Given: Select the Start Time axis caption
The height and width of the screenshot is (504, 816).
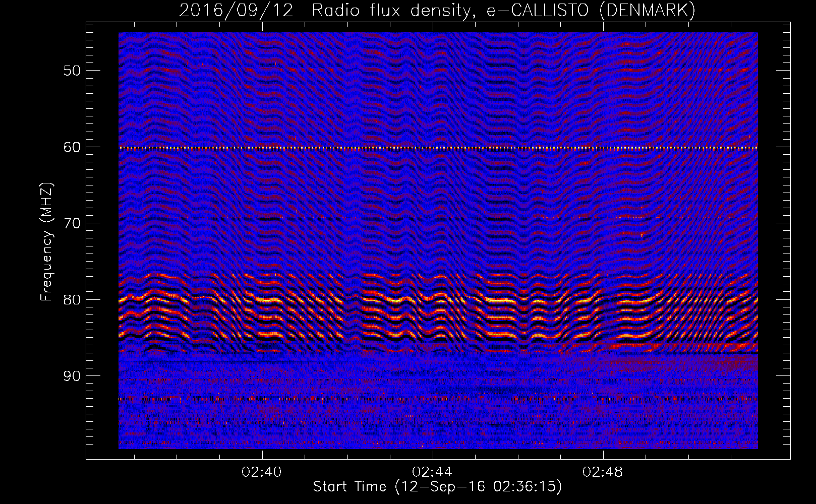Looking at the screenshot, I should 437,487.
